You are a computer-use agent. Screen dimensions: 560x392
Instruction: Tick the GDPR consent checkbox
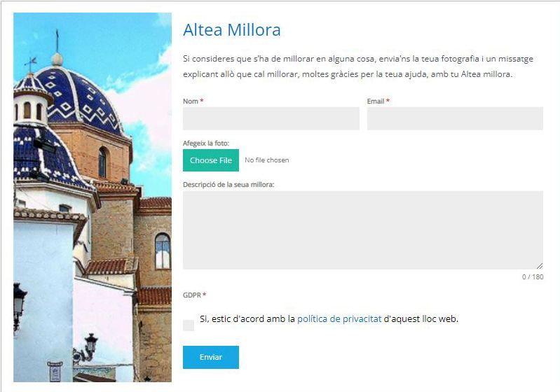(189, 325)
